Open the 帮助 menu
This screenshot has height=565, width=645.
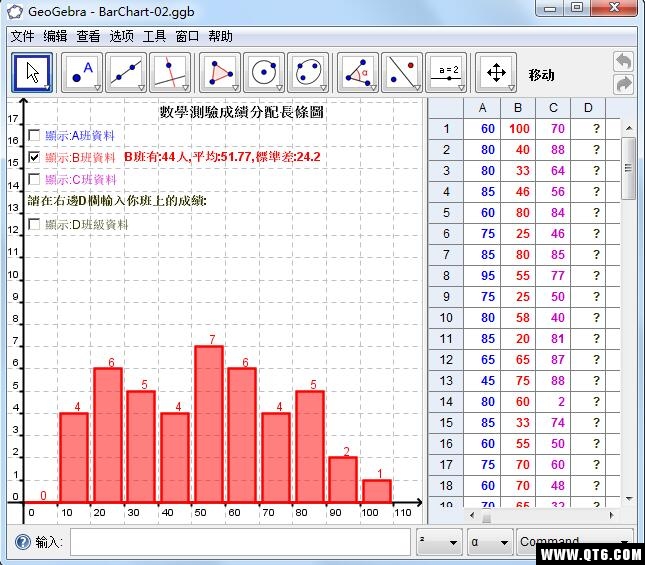220,36
